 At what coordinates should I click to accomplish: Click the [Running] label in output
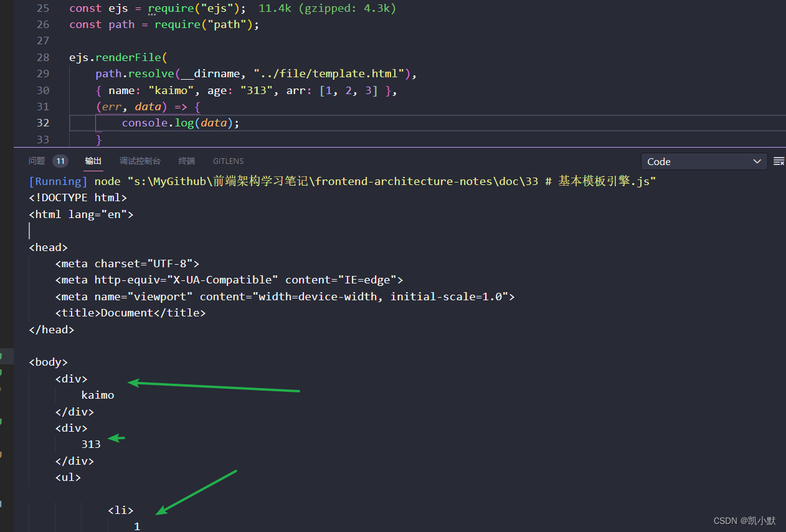click(x=58, y=181)
